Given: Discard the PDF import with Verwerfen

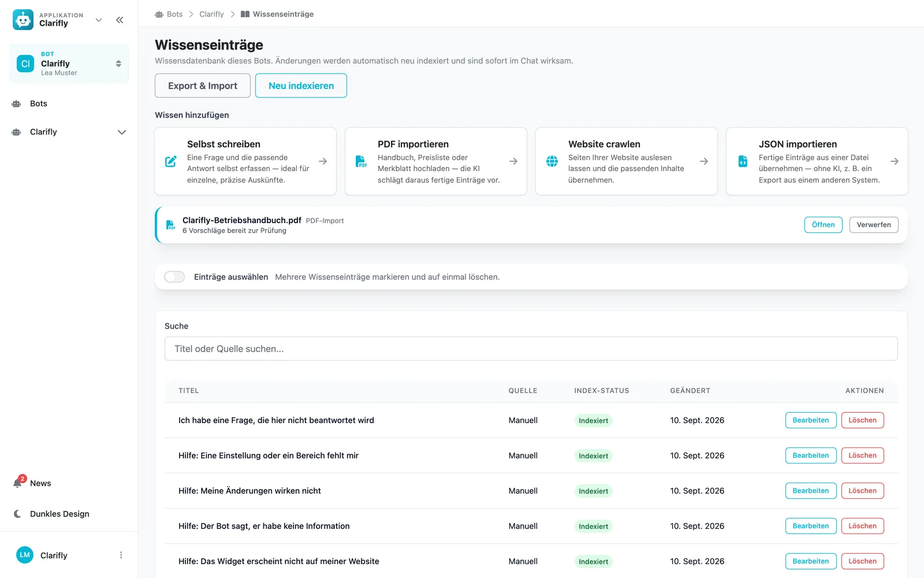Looking at the screenshot, I should click(874, 225).
